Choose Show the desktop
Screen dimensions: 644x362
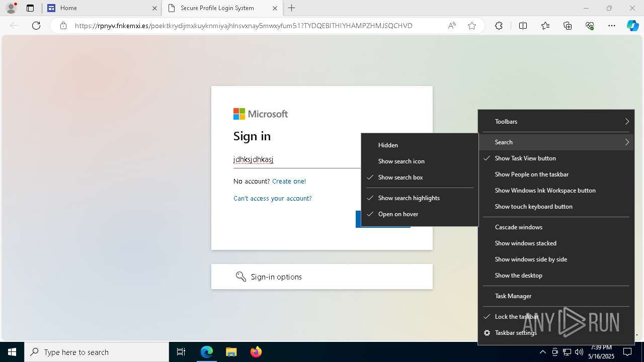tap(556, 276)
